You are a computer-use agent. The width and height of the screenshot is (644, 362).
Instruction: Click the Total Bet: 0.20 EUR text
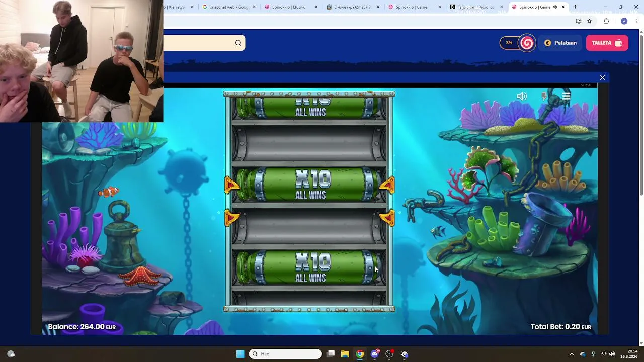pos(561,327)
